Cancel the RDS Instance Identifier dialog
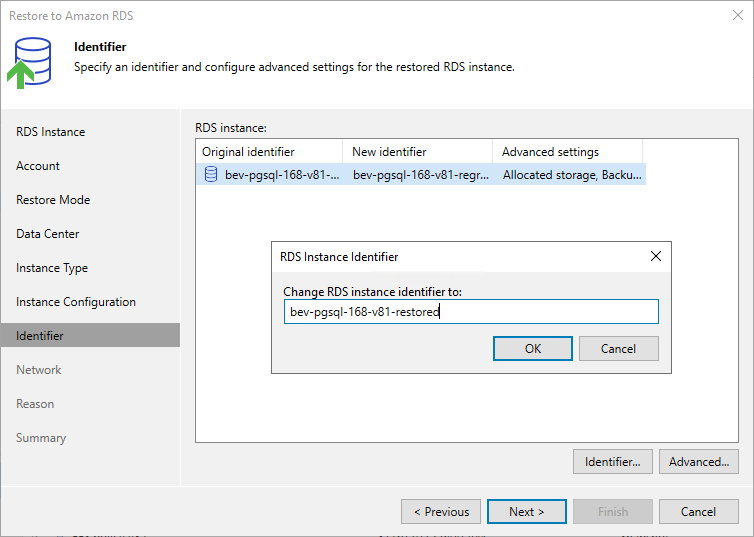 point(618,349)
